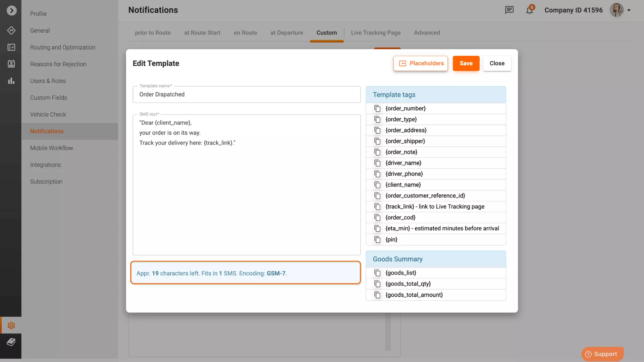Open Users & Roles settings

[x=48, y=81]
